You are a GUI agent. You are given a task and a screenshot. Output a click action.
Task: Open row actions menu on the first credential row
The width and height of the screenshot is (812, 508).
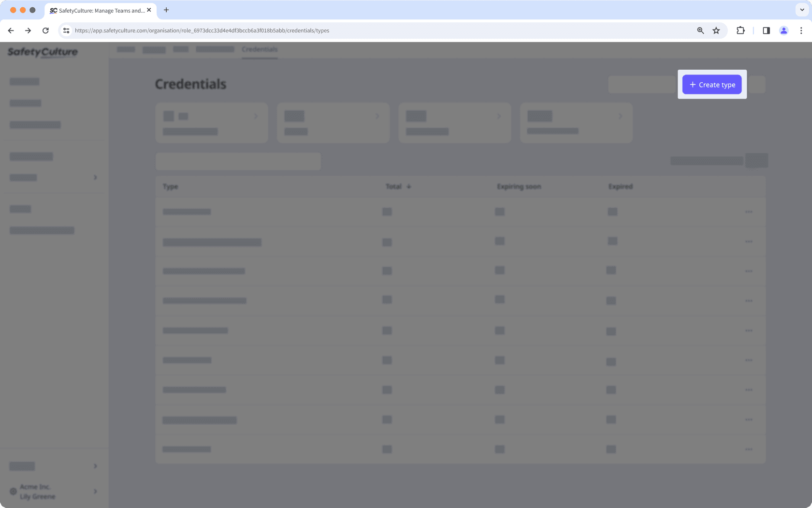coord(749,211)
